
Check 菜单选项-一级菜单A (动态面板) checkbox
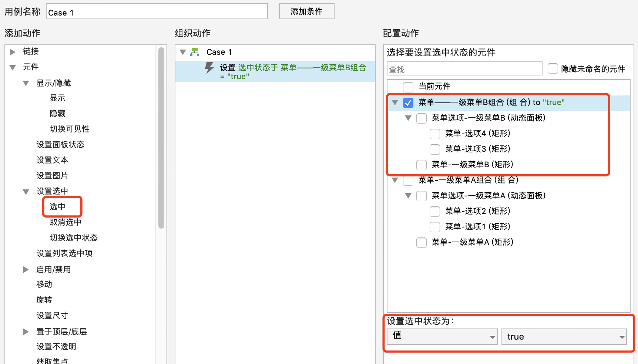coord(422,196)
